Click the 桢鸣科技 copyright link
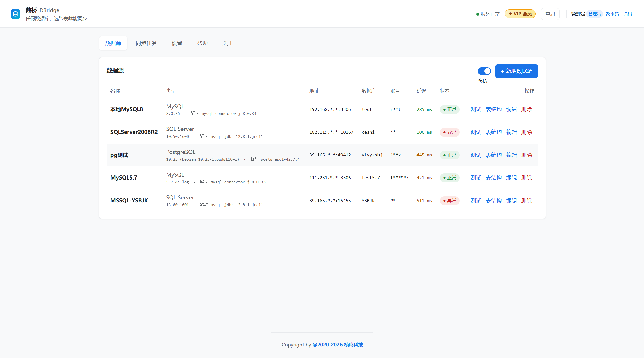Image resolution: width=644 pixels, height=358 pixels. 337,345
